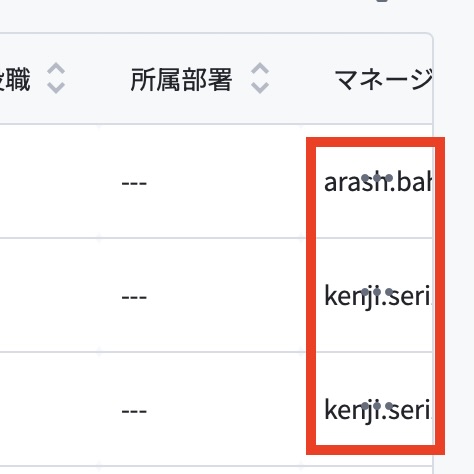Click the マネージ column header label
This screenshot has width=474, height=474.
coord(383,79)
